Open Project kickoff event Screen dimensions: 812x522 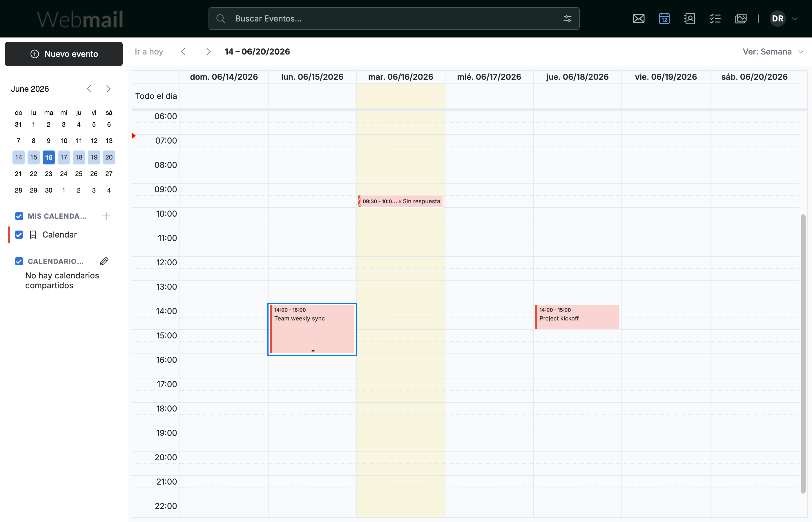(577, 317)
